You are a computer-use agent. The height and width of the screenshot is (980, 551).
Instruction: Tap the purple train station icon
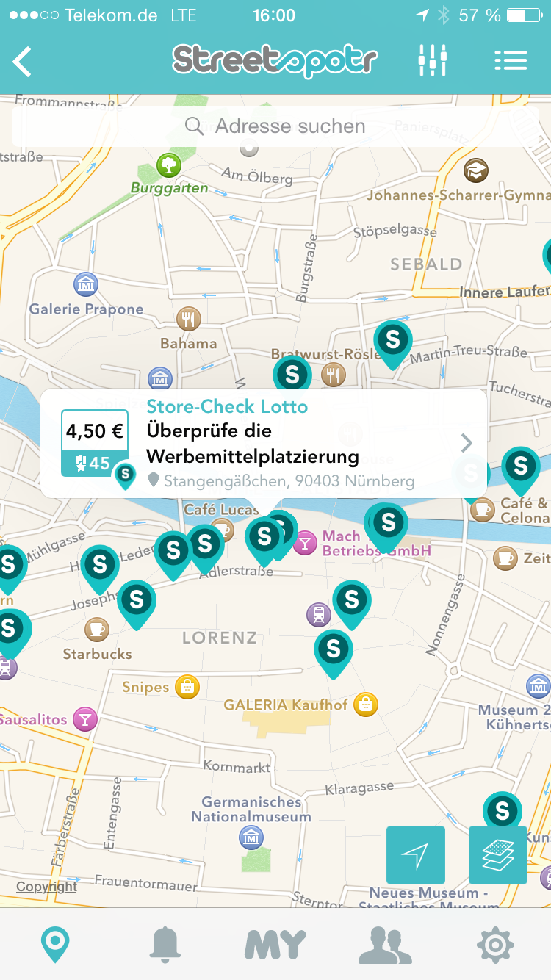[319, 615]
